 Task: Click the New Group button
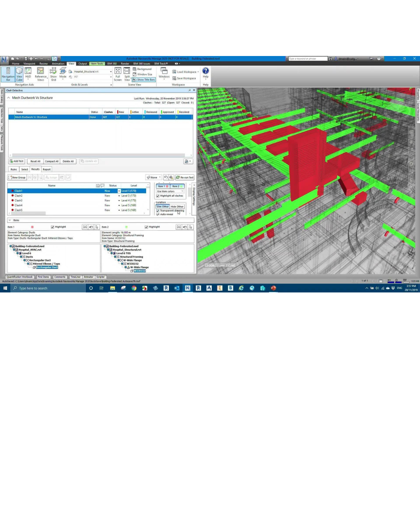[17, 177]
